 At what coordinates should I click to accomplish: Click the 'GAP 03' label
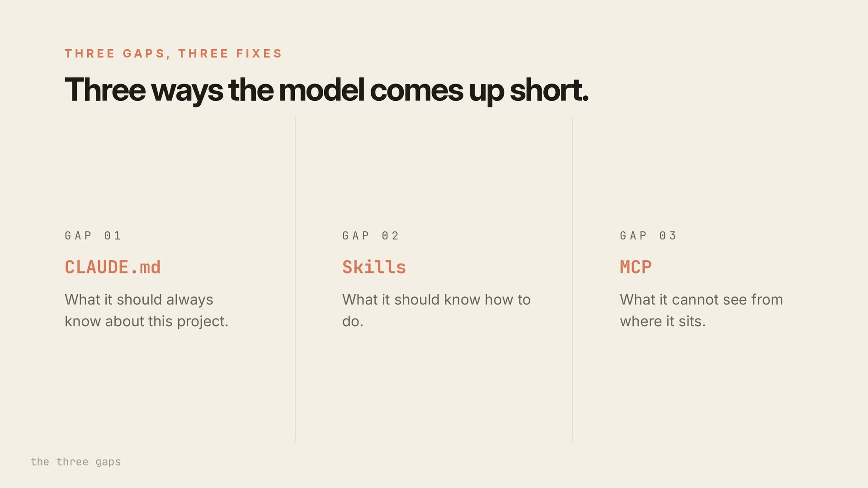click(x=648, y=235)
